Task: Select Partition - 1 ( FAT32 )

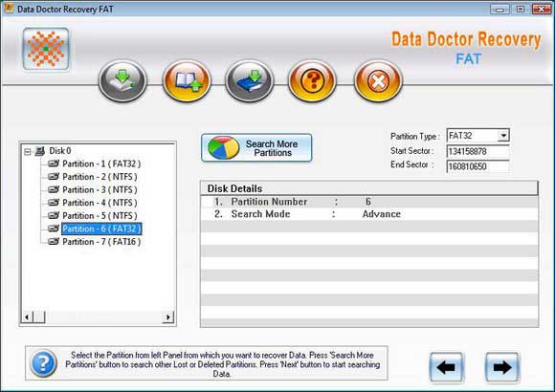Action: pos(101,163)
